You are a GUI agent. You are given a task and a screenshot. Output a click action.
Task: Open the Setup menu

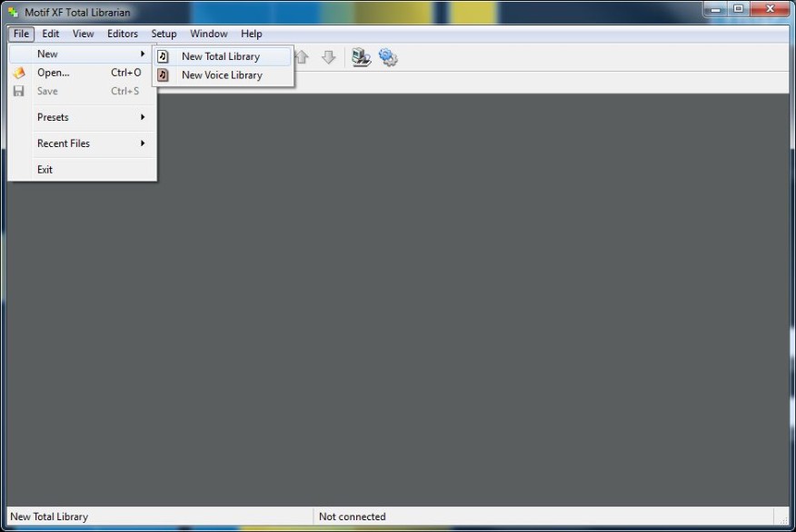[x=164, y=34]
